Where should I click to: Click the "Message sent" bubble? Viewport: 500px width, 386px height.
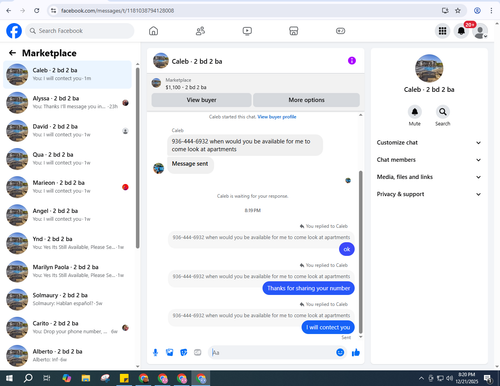click(x=190, y=164)
